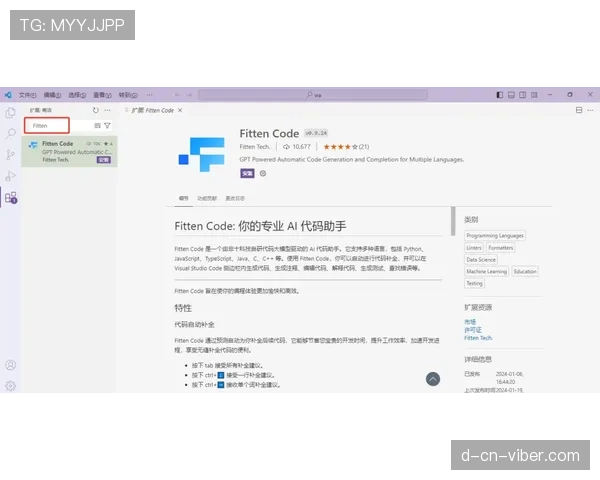Open Fitten Code extension settings gear
Viewport: 600px width, 480px height.
(x=263, y=173)
